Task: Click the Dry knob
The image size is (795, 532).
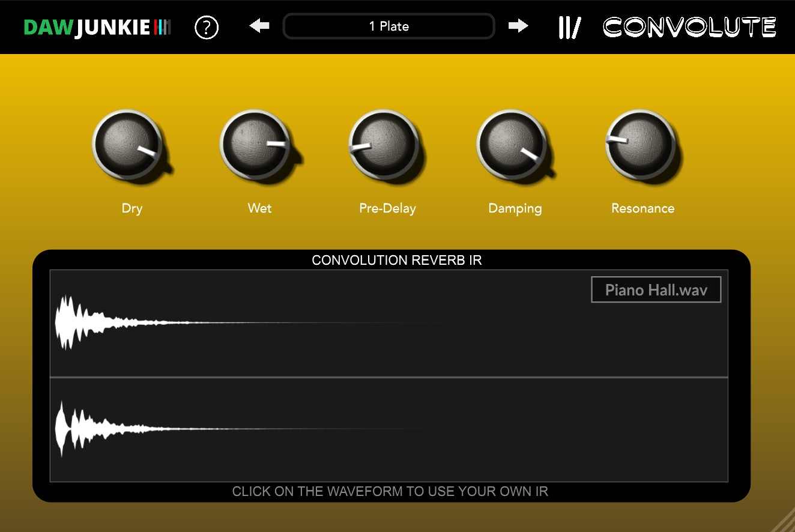Action: coord(128,144)
